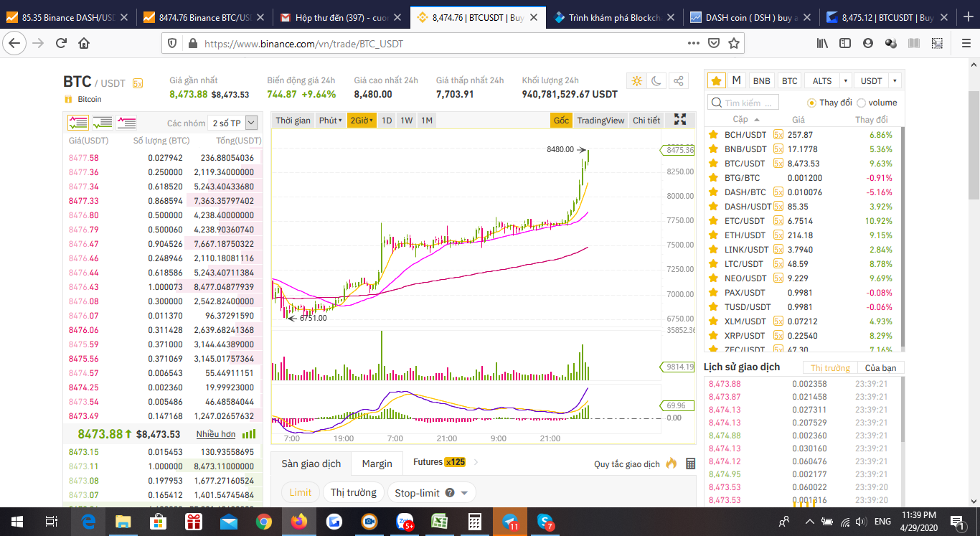Switch to light theme with the sun icon
This screenshot has height=536, width=980.
(x=636, y=81)
